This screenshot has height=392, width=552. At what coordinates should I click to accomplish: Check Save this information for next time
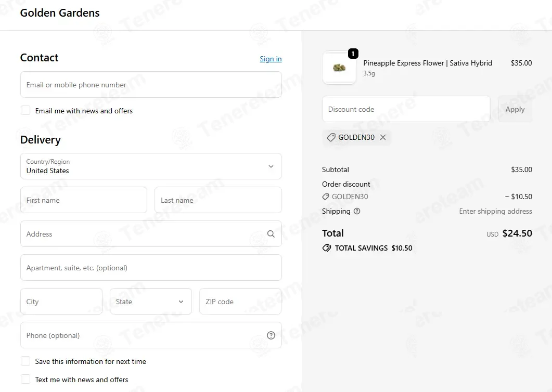pos(25,361)
